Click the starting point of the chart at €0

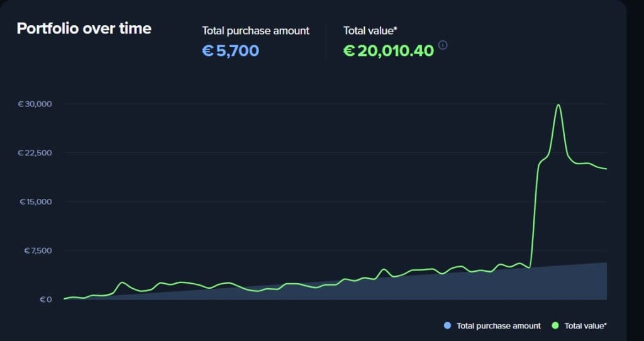click(x=65, y=299)
